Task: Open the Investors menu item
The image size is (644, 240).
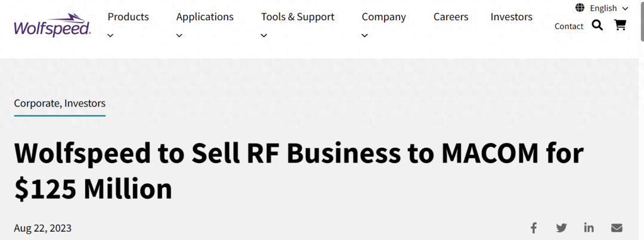Action: click(512, 17)
